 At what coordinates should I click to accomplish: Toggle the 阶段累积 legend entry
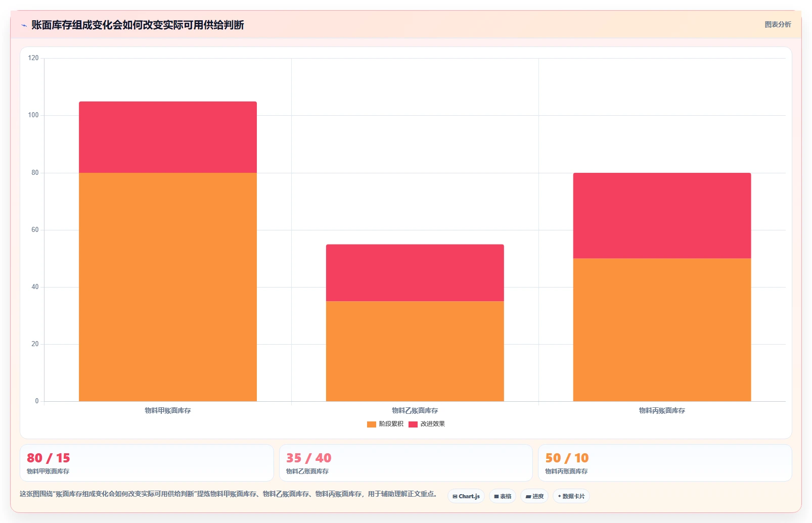(x=385, y=424)
